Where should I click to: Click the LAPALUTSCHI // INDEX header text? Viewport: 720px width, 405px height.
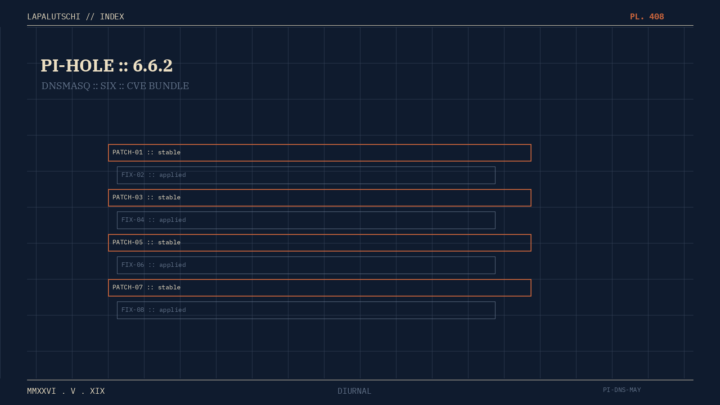(x=75, y=17)
